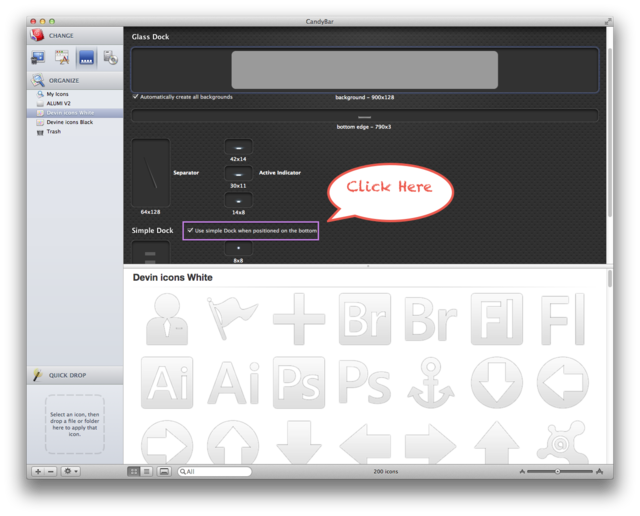The image size is (640, 516).
Task: Select the plain Fl Flash icon
Action: 562,320
